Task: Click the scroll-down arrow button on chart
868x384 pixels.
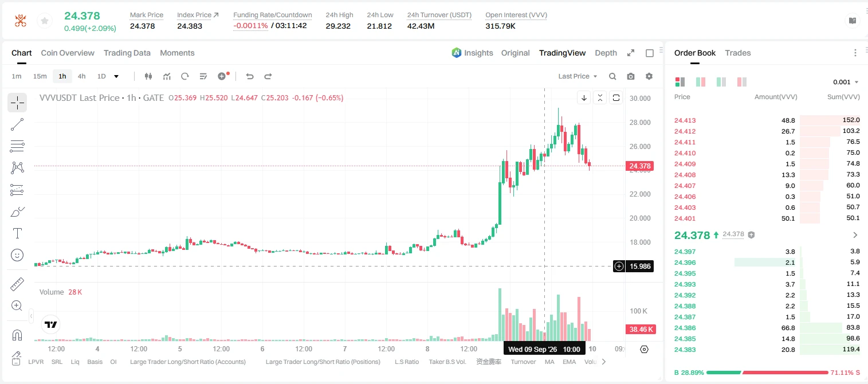Action: point(584,97)
